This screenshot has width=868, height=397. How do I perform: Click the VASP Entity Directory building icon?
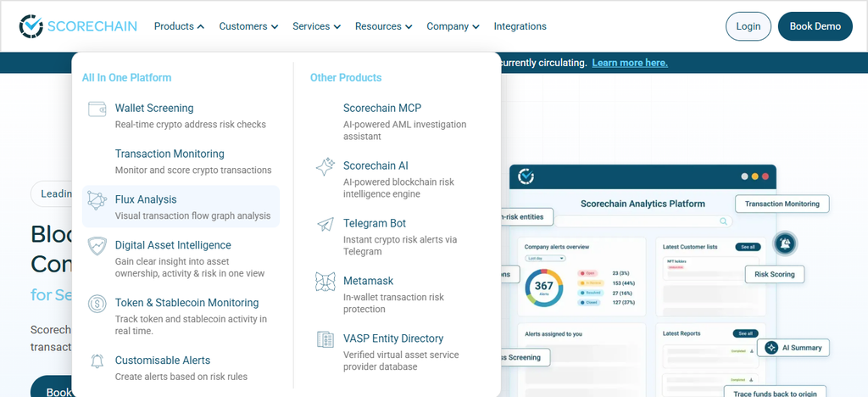325,339
